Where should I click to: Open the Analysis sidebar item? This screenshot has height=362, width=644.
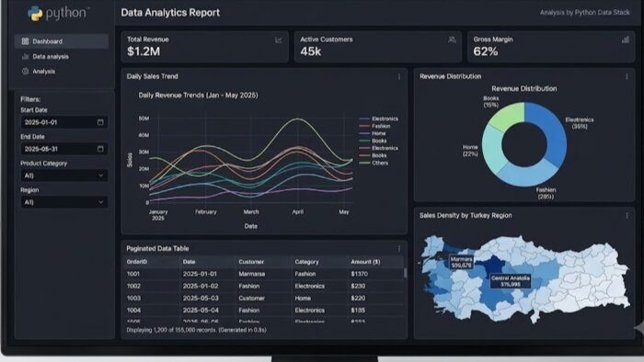(62, 72)
